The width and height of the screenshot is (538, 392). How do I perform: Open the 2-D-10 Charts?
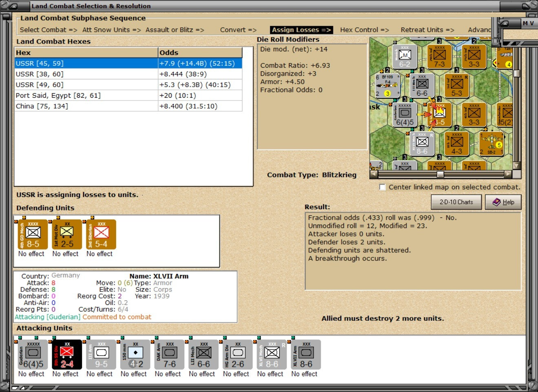pyautogui.click(x=456, y=202)
